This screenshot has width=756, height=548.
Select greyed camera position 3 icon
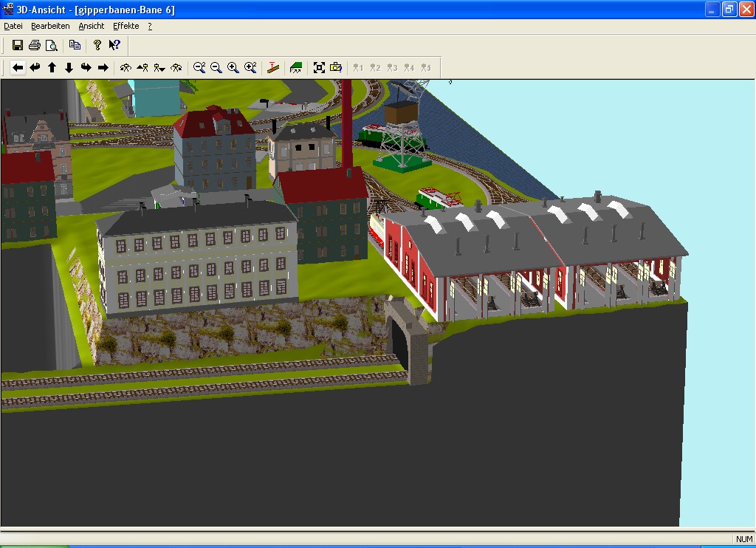[x=392, y=67]
